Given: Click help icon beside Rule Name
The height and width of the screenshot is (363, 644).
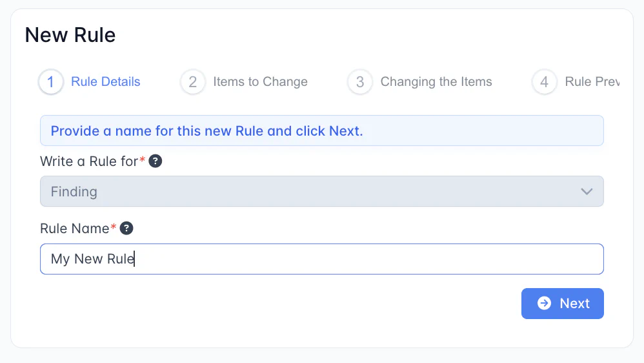Looking at the screenshot, I should click(127, 228).
